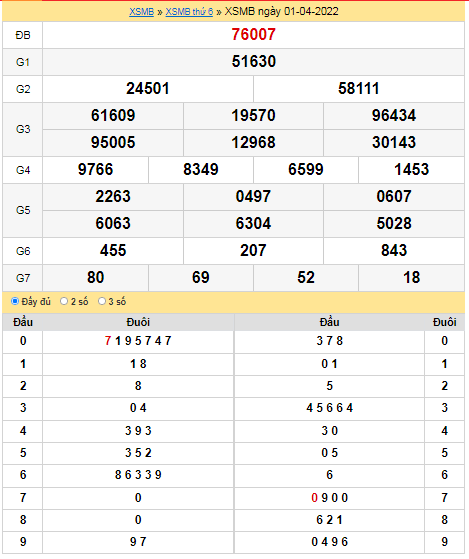Image resolution: width=469 pixels, height=559 pixels.
Task: Click the G6 number 843
Action: point(394,250)
